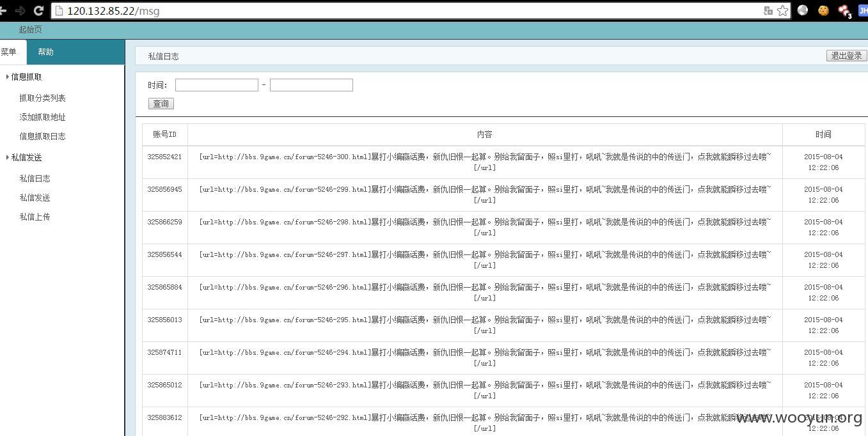The height and width of the screenshot is (436, 868).
Task: Select account ID 325856544
Action: click(164, 254)
